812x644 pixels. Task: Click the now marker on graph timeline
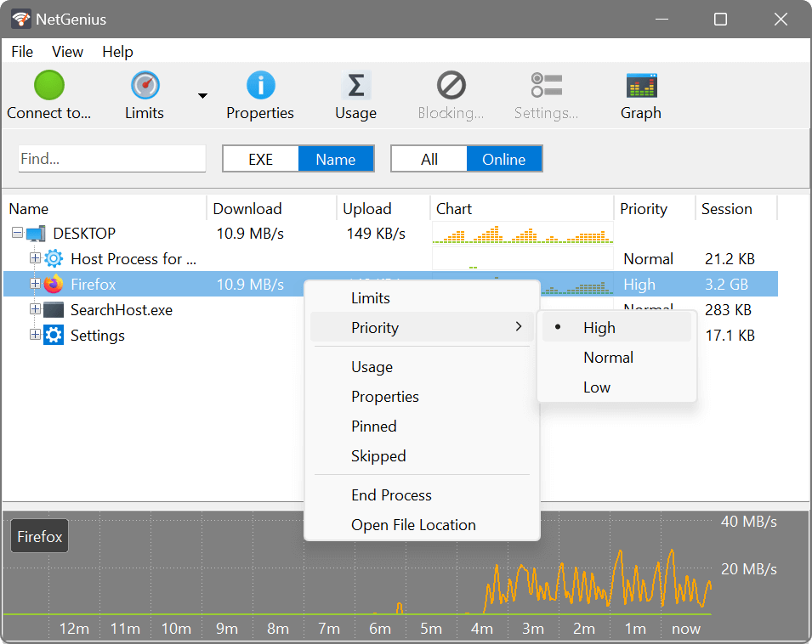coord(685,629)
